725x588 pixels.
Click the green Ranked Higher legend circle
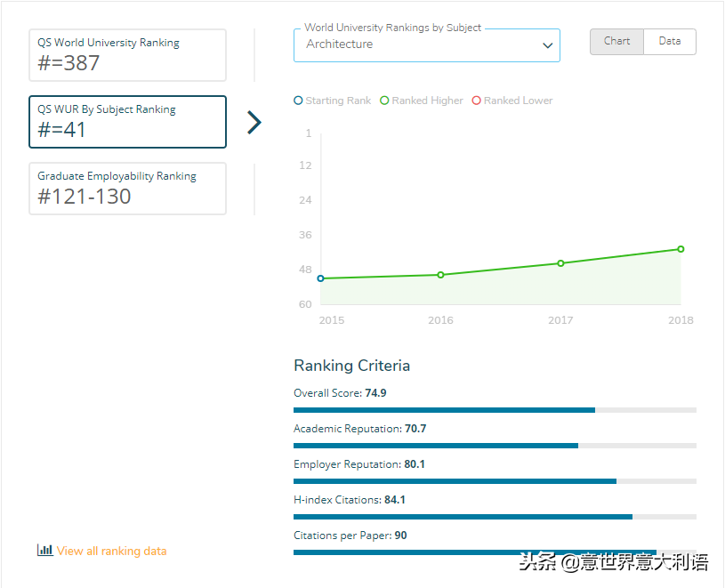384,101
